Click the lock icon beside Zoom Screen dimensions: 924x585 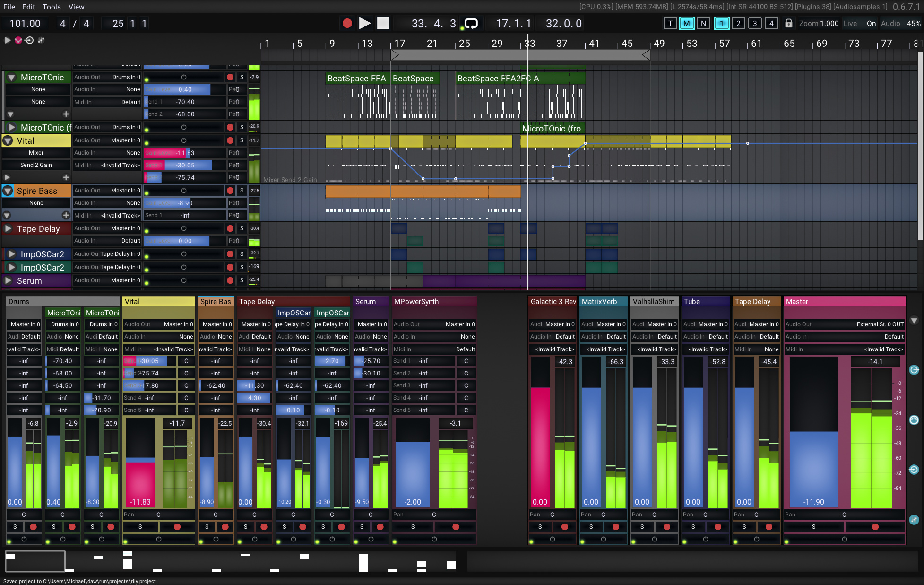tap(788, 23)
